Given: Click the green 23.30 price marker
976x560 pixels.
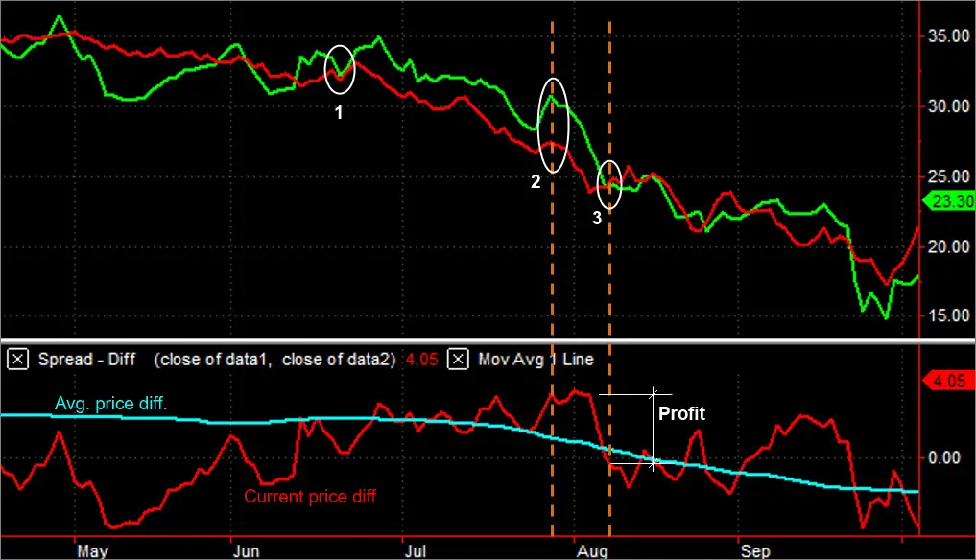Looking at the screenshot, I should [x=948, y=201].
